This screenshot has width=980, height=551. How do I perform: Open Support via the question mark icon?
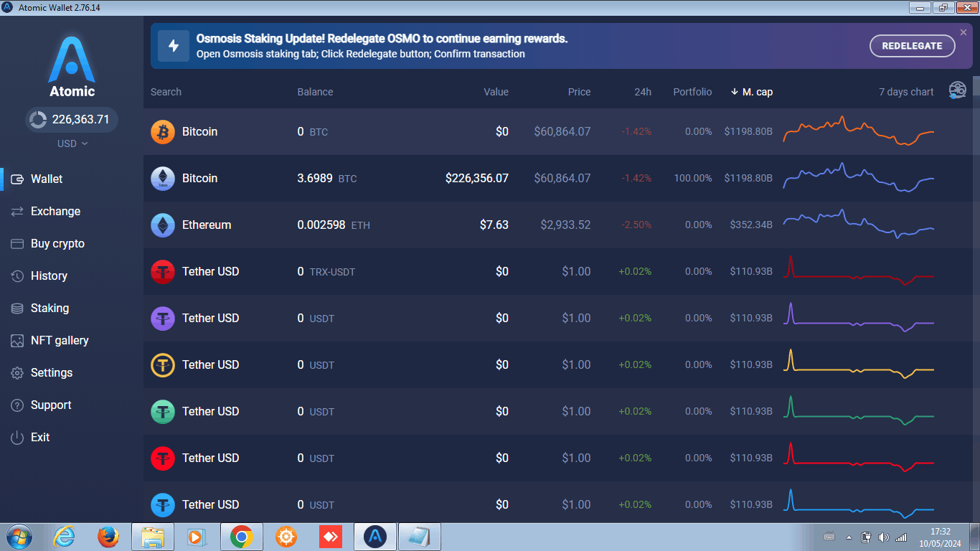[17, 405]
